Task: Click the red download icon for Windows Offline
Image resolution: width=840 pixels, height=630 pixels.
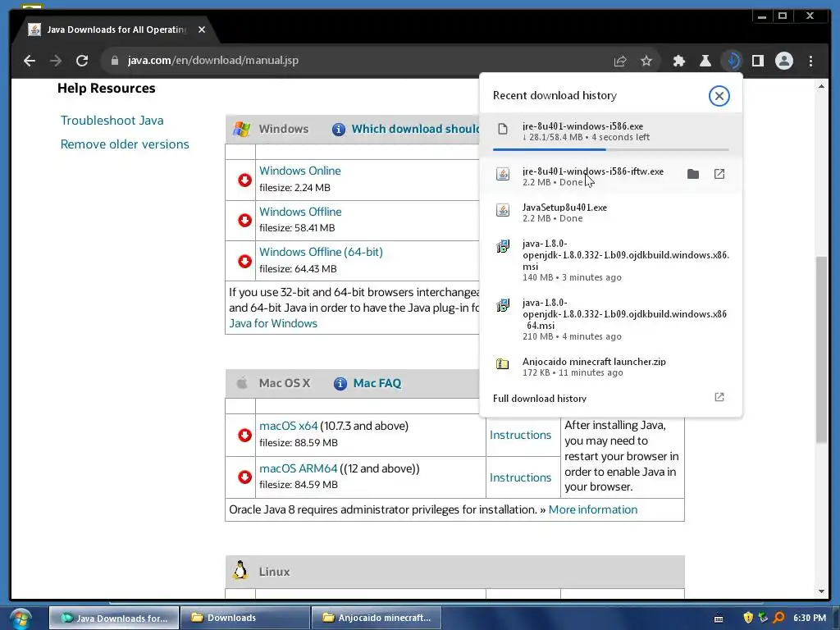Action: 244,220
